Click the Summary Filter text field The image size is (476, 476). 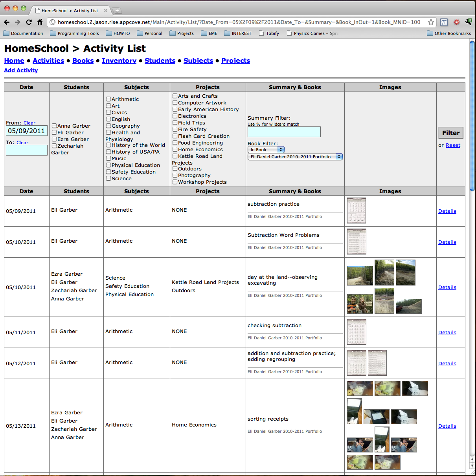tap(284, 132)
